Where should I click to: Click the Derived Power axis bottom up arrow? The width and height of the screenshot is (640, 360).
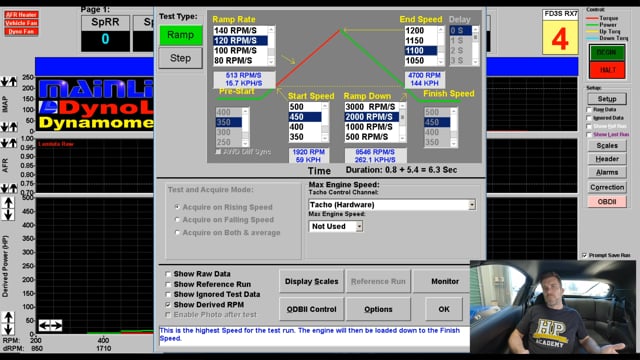(x=8, y=317)
